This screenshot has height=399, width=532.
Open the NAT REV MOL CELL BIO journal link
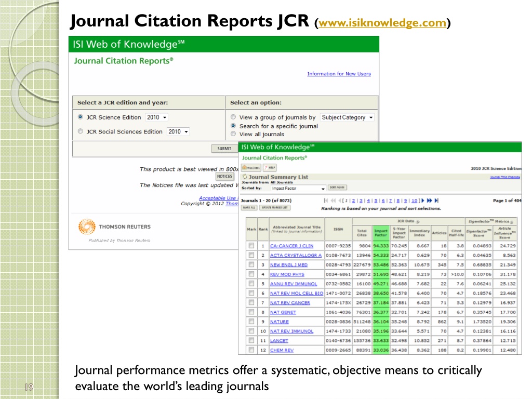tap(297, 293)
